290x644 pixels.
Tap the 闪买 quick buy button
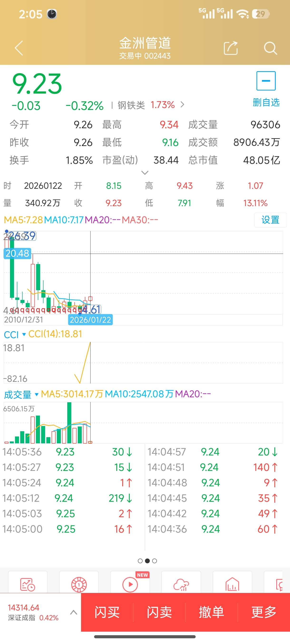(107, 612)
